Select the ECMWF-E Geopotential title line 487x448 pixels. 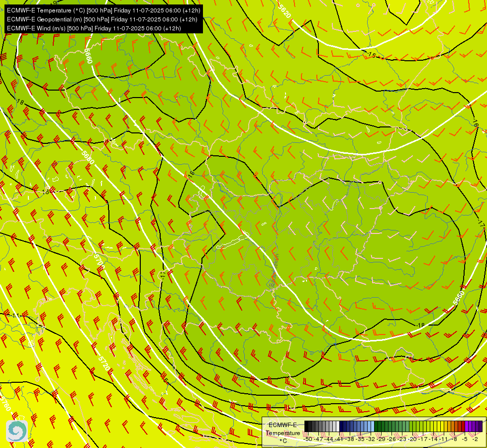point(102,19)
